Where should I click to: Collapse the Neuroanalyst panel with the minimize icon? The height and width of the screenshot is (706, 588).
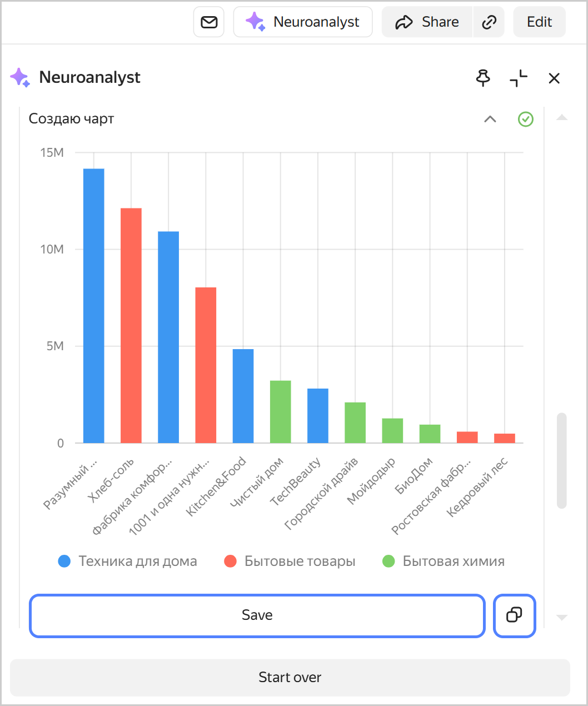pyautogui.click(x=519, y=78)
